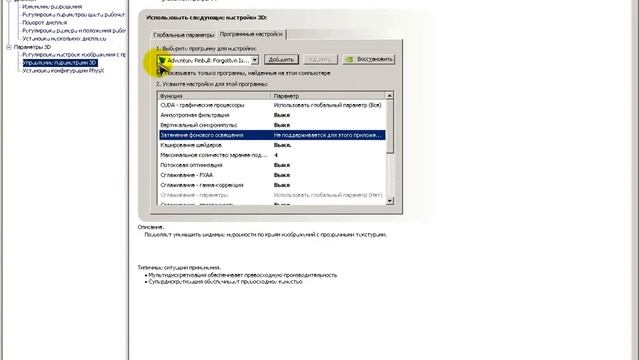Click the "Параметр" column header

328,96
